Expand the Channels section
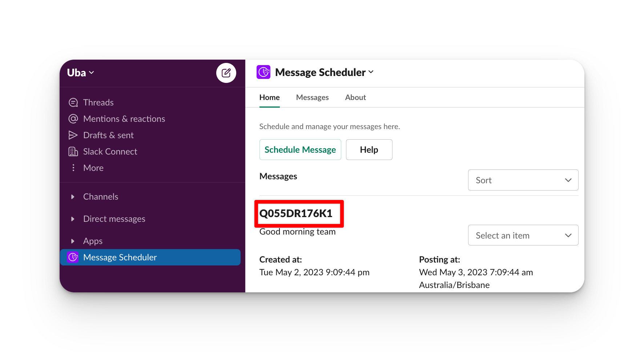Screen dimensions: 644x352 72,196
